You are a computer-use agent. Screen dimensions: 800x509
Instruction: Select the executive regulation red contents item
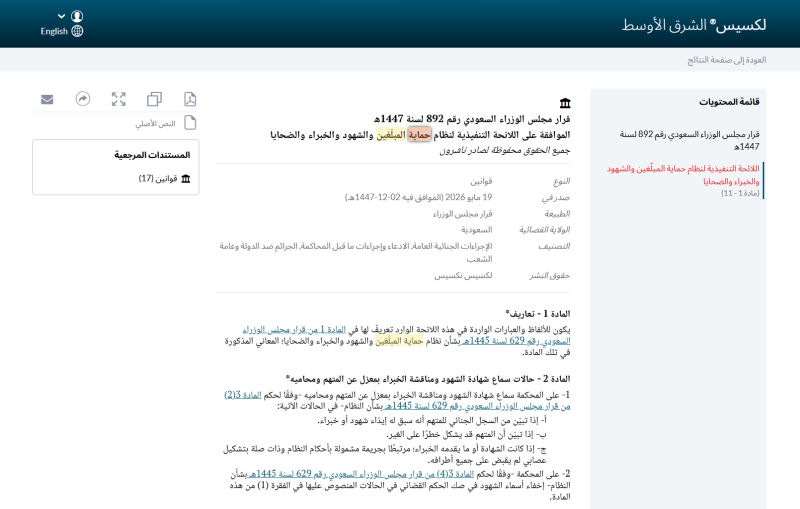click(683, 175)
